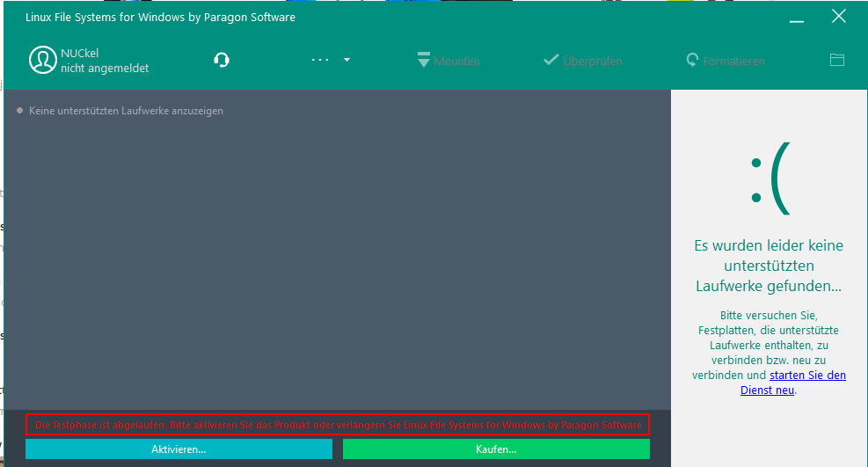Click the green Kaufen... button

tap(496, 449)
